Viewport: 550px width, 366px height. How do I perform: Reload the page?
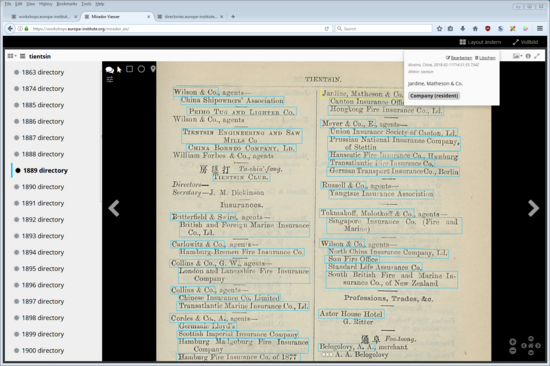tap(327, 29)
